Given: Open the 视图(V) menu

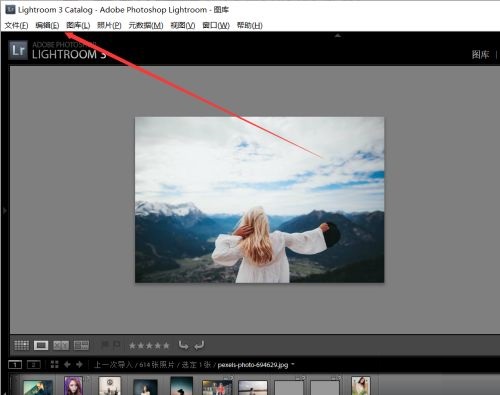Looking at the screenshot, I should tap(183, 25).
